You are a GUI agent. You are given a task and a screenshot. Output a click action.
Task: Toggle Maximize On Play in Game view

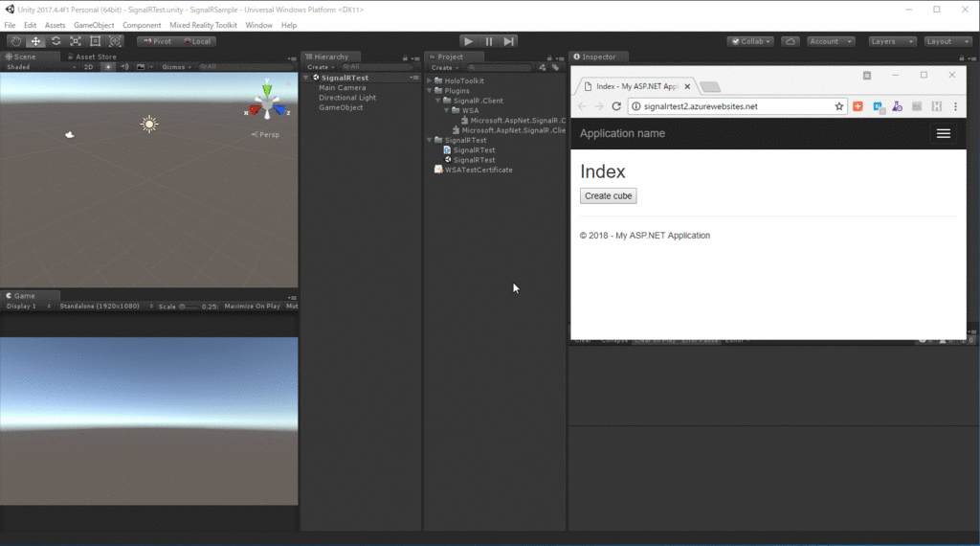click(252, 307)
